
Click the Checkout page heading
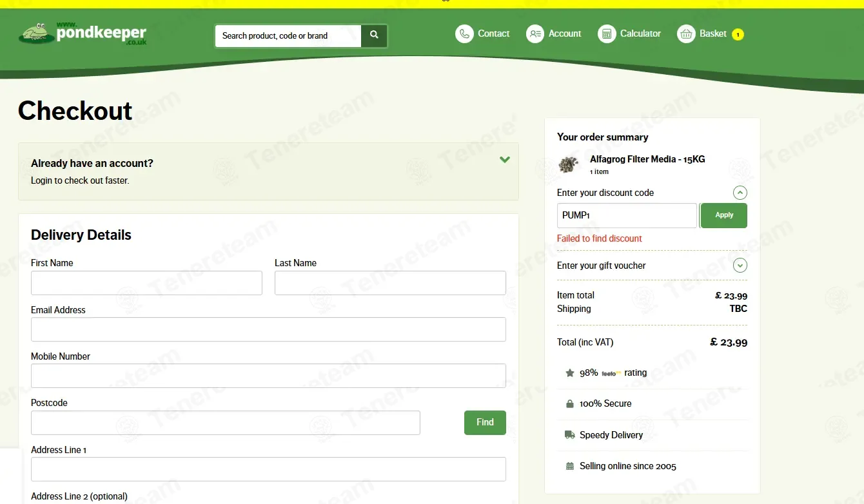pos(75,111)
